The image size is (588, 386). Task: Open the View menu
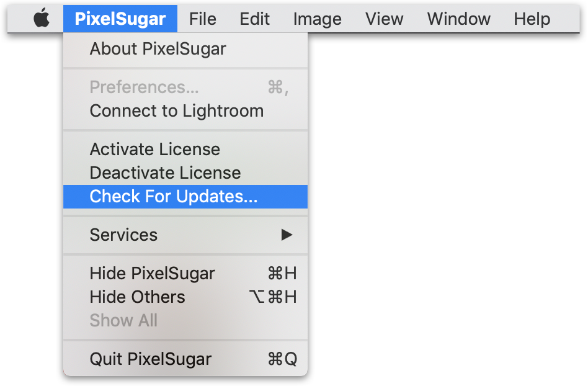tap(384, 19)
